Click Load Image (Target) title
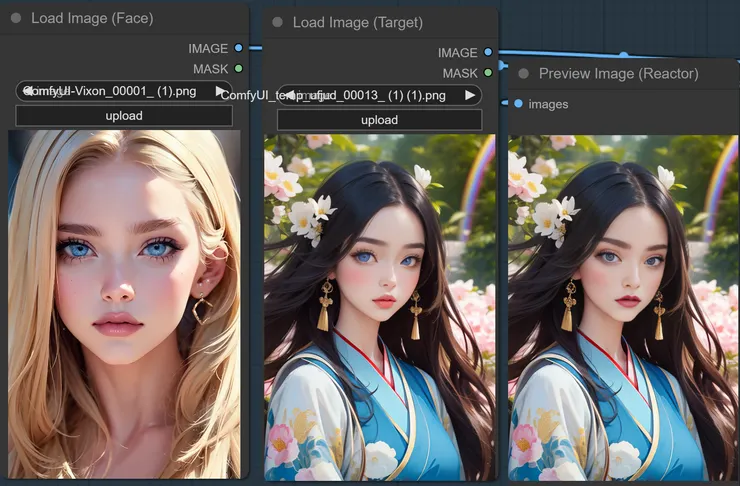This screenshot has height=486, width=740. tap(358, 22)
